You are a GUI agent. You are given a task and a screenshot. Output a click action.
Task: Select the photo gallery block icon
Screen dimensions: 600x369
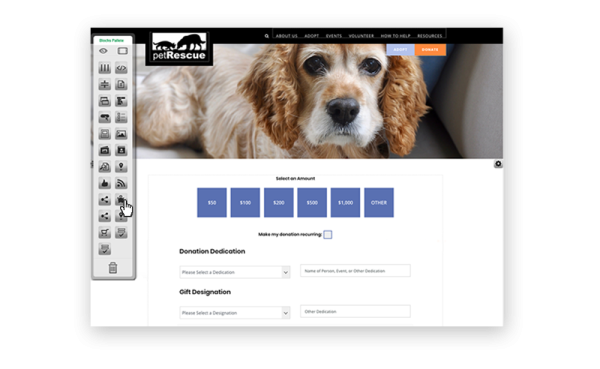(104, 150)
